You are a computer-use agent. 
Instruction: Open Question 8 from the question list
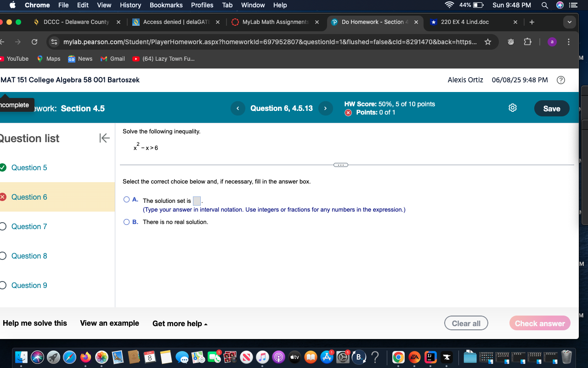[x=29, y=256]
